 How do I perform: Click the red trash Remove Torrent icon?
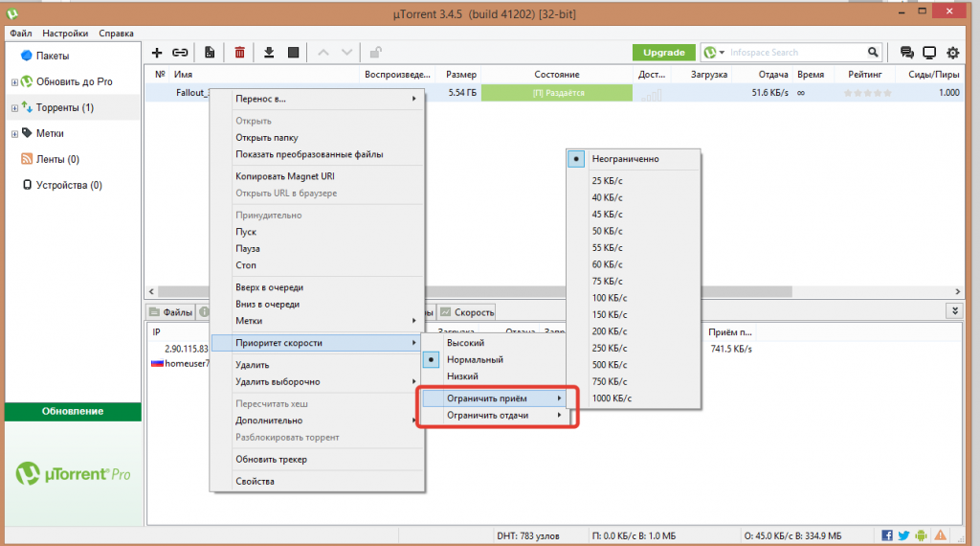tap(239, 52)
